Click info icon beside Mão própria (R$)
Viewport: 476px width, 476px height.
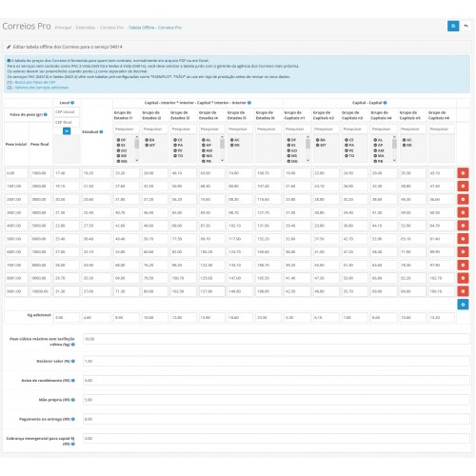pyautogui.click(x=73, y=400)
